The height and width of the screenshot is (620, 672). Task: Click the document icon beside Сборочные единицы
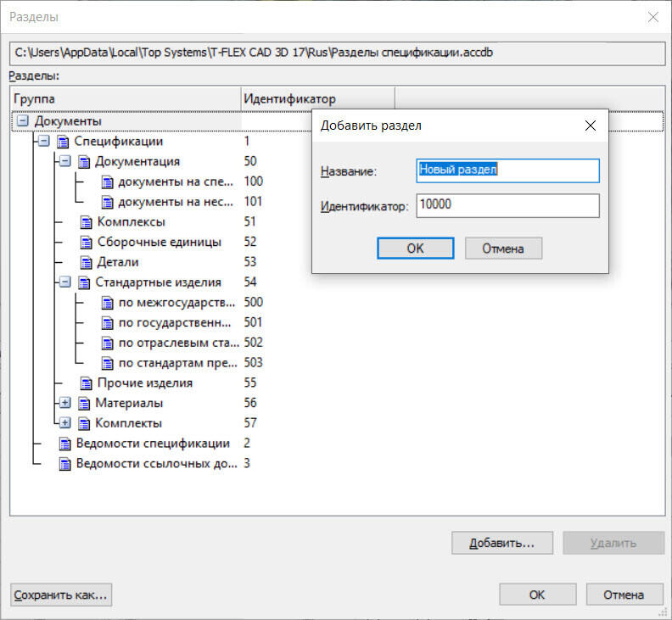pos(87,243)
